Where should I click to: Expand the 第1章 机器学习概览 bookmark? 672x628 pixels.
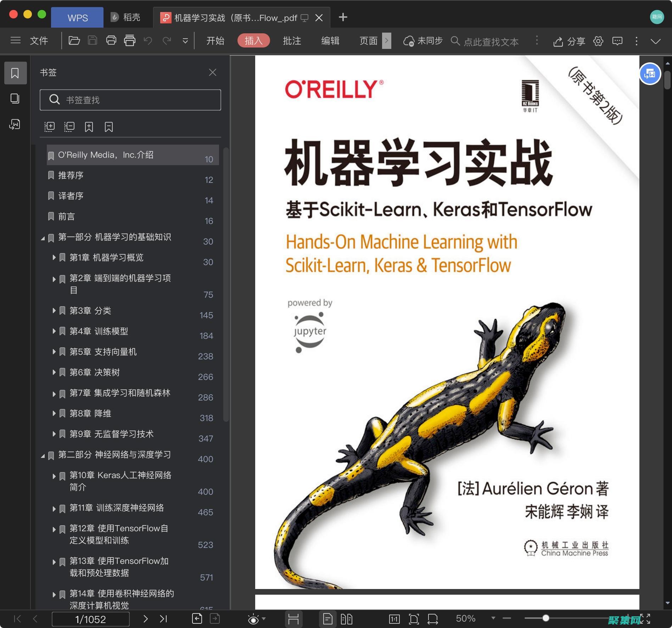click(54, 258)
